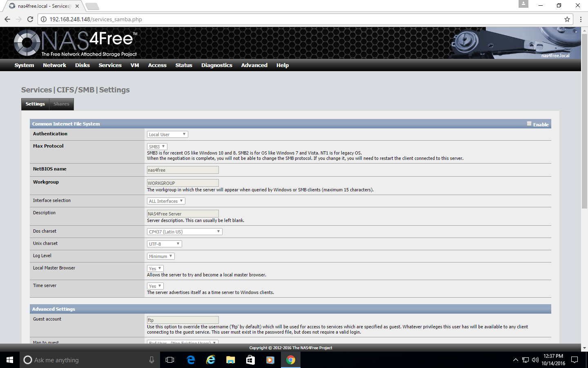588x368 pixels.
Task: Open the Windows Start menu
Action: [10, 360]
